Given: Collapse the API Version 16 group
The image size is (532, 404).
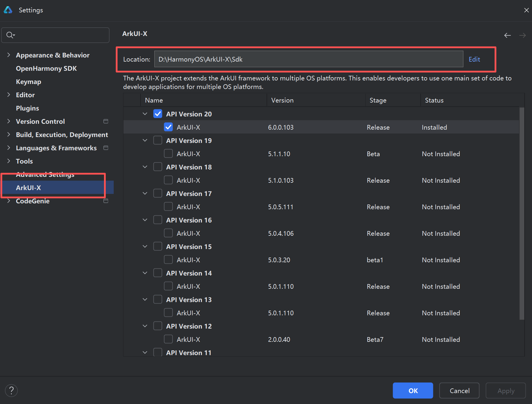Looking at the screenshot, I should (x=145, y=220).
